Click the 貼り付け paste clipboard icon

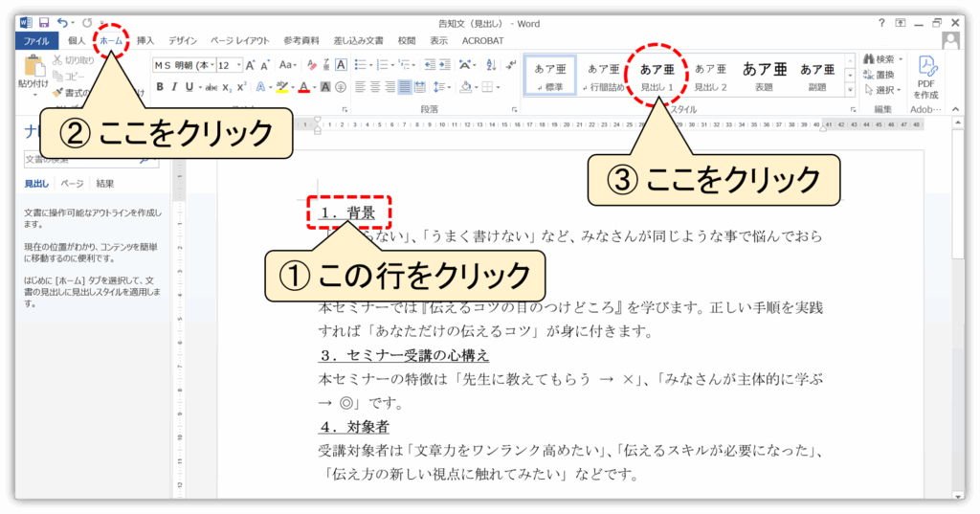33,66
